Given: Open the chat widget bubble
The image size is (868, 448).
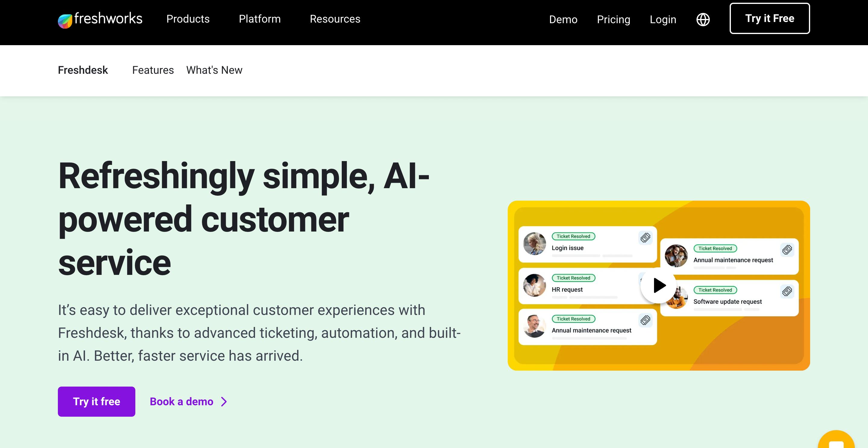Looking at the screenshot, I should click(836, 440).
